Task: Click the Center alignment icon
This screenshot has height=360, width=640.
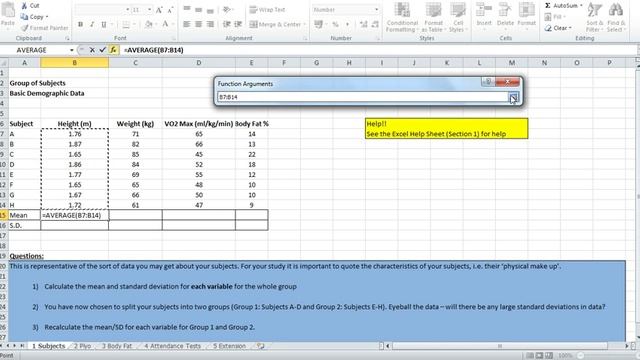Action: pos(198,24)
